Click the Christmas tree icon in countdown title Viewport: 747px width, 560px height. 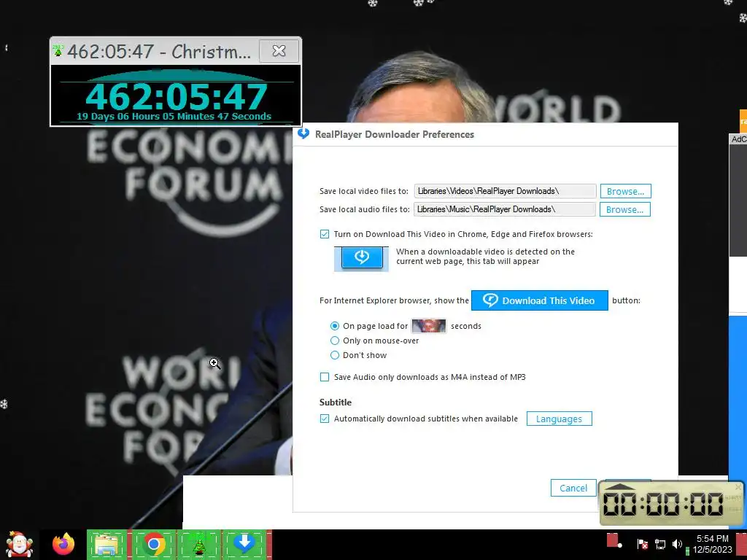(58, 50)
